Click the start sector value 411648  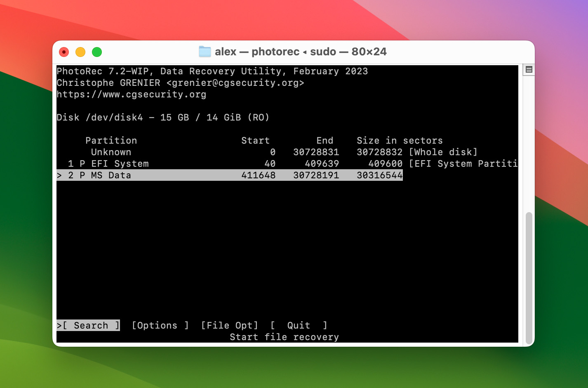tap(259, 175)
